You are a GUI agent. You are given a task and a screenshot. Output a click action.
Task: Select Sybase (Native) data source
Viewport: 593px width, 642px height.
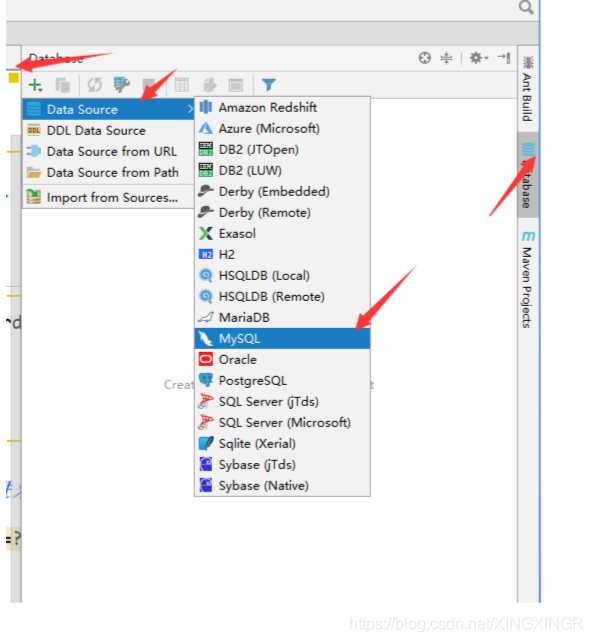click(283, 486)
